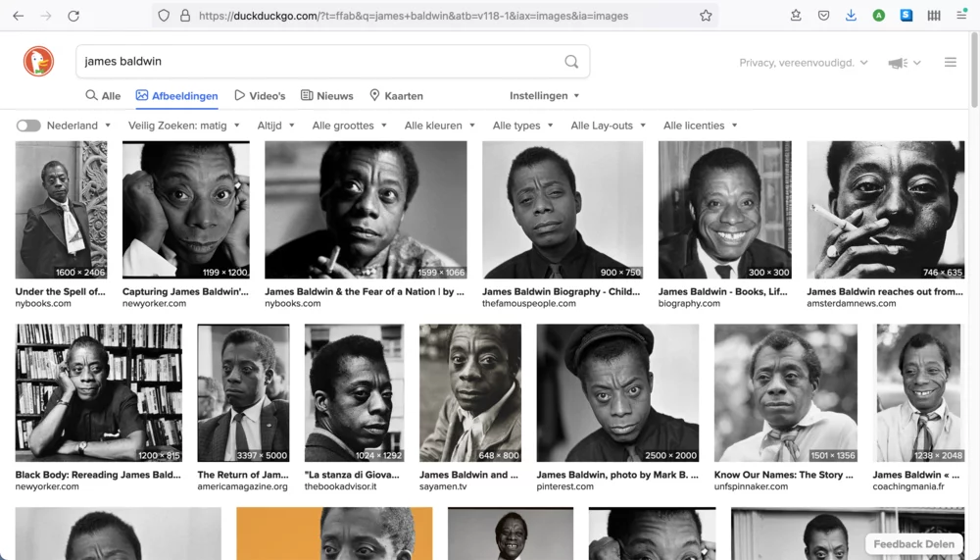Reload the current page
980x560 pixels.
point(73,16)
